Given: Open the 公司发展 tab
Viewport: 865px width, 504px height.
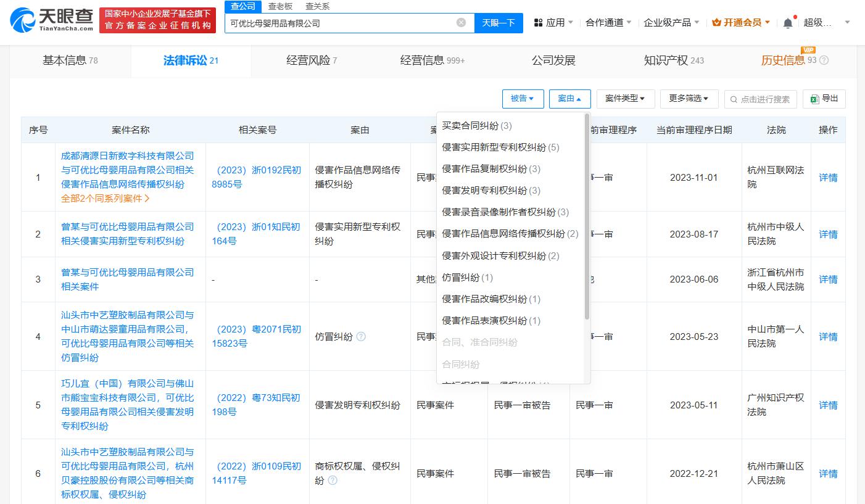Looking at the screenshot, I should (x=553, y=60).
